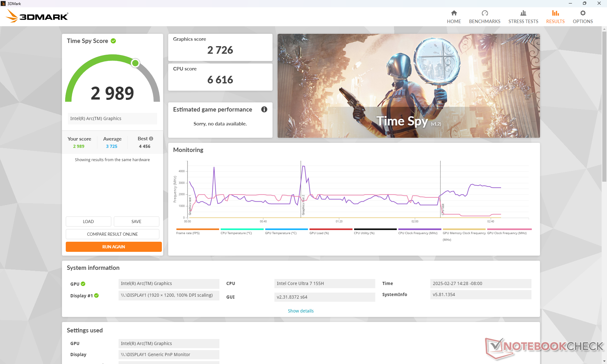Go to the BENCHMARKS tab label
607x364 pixels.
[485, 21]
